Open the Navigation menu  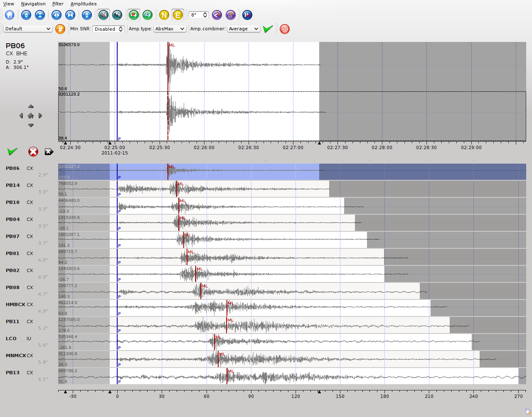33,4
